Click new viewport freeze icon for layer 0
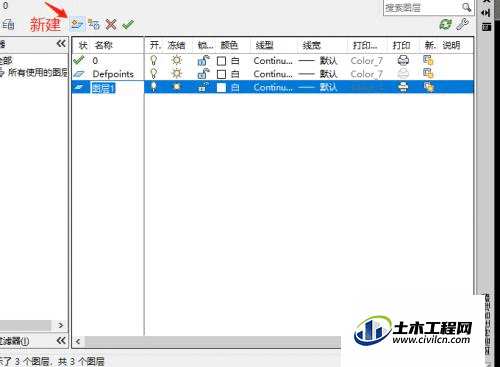 click(428, 60)
